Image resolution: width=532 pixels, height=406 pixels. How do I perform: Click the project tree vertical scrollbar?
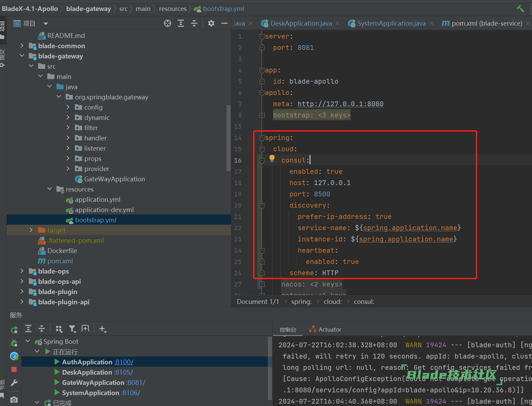(229, 138)
